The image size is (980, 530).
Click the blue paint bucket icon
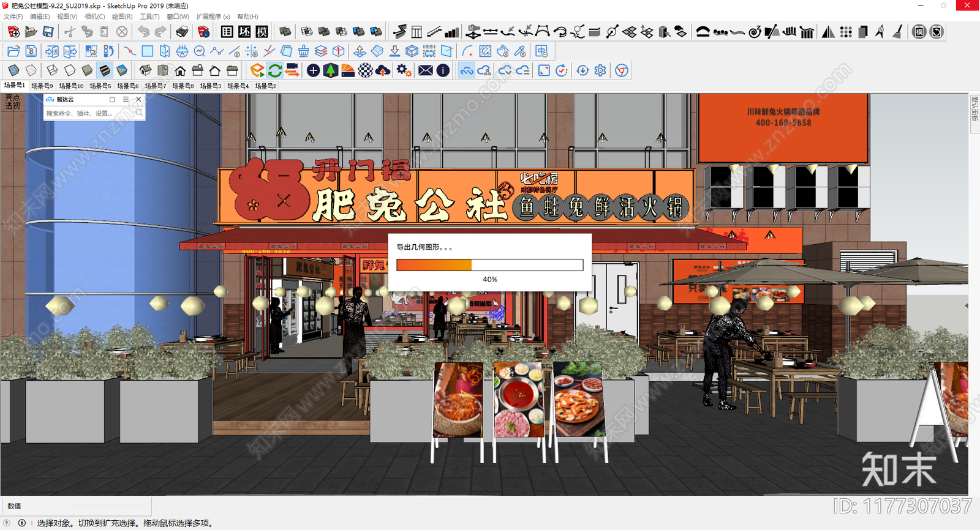503,51
